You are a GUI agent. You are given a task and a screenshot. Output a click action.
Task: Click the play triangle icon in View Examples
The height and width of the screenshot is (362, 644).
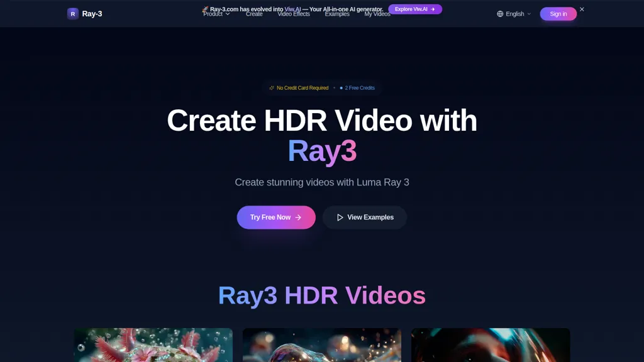tap(340, 217)
